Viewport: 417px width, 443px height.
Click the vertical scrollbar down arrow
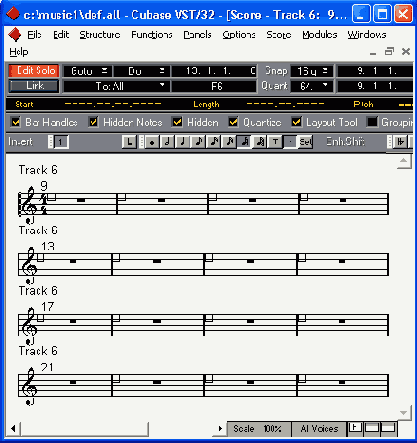tap(404, 413)
